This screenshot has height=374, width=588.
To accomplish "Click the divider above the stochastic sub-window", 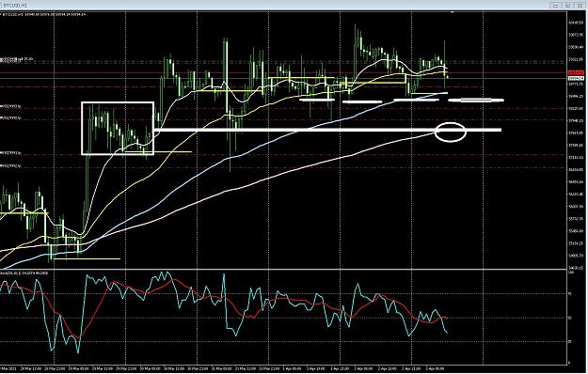I will coord(283,269).
